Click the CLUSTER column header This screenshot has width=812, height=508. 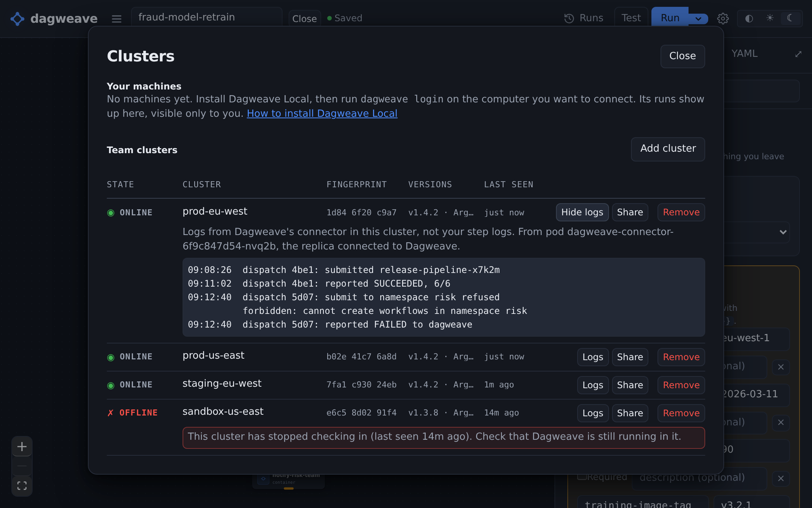click(x=201, y=185)
